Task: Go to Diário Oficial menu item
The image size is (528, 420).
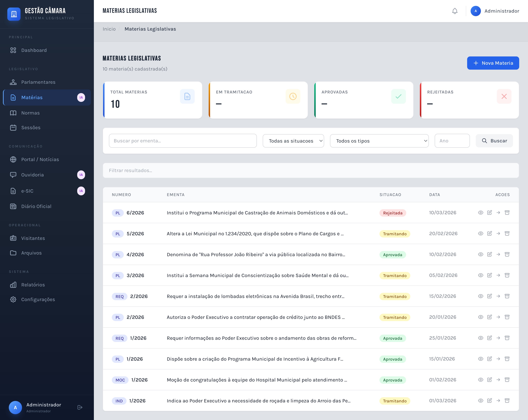Action: 36,206
